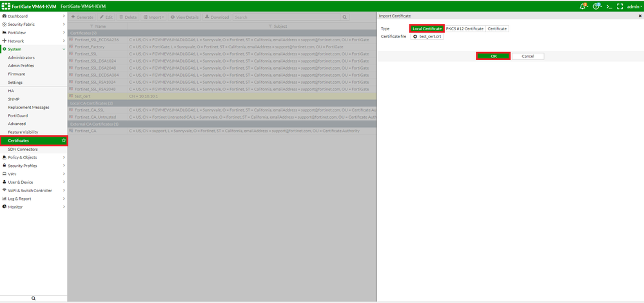Cancel the certificate import
Image resolution: width=644 pixels, height=303 pixels.
(x=528, y=56)
